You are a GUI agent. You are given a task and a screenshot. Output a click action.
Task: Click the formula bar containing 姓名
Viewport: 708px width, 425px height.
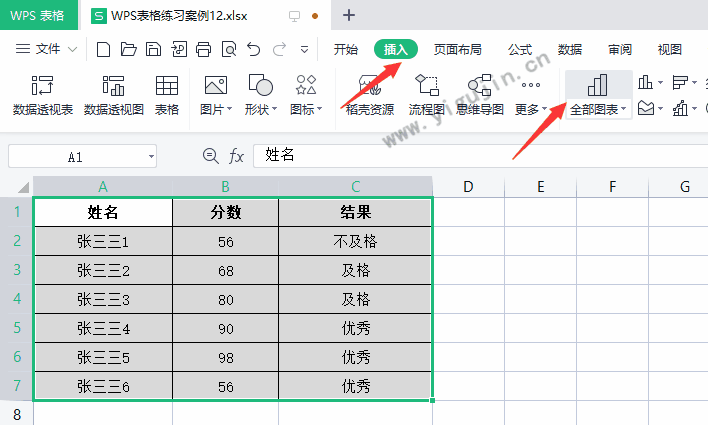[480, 156]
